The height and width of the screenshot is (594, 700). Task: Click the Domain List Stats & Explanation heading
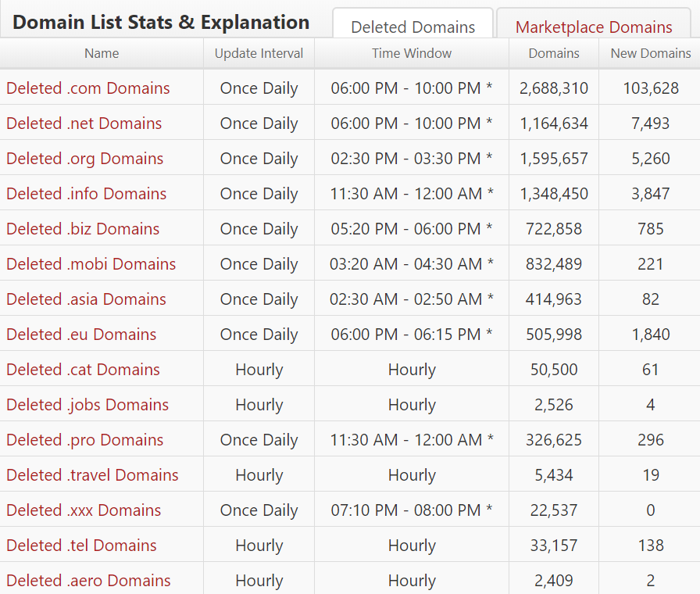click(x=161, y=23)
